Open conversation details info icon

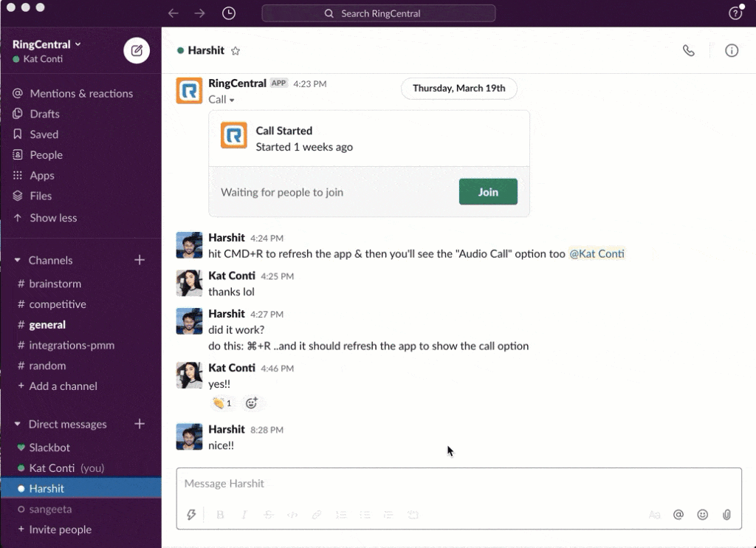tap(731, 51)
